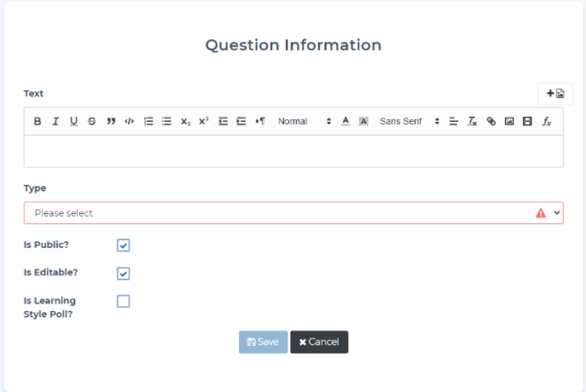Uncheck the Is Public checkbox
Screen dimensions: 586x392
(x=124, y=245)
